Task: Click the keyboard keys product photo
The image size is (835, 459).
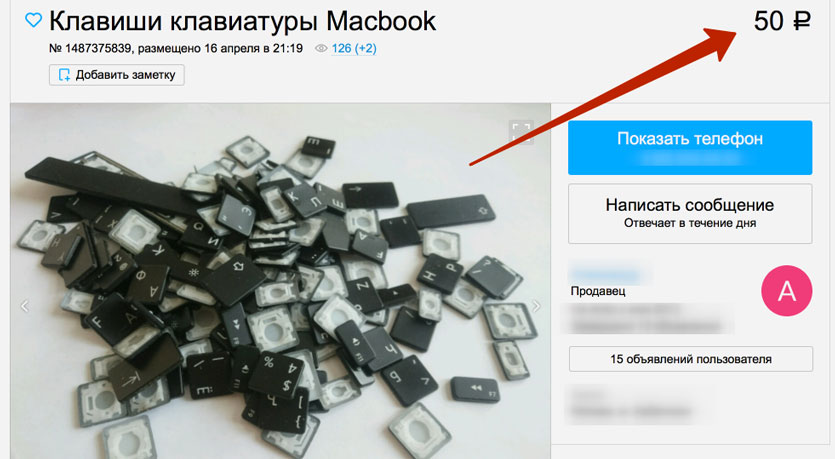Action: coord(280,281)
